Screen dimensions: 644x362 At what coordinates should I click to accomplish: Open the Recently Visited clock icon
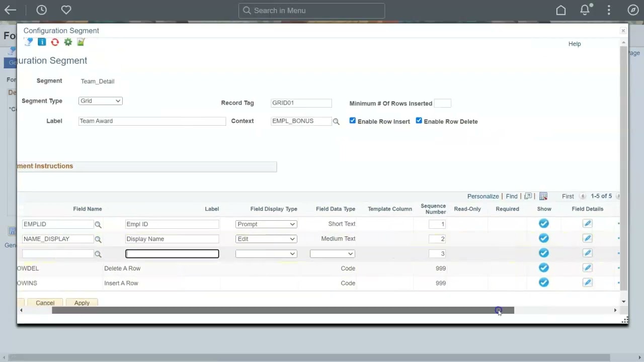41,10
